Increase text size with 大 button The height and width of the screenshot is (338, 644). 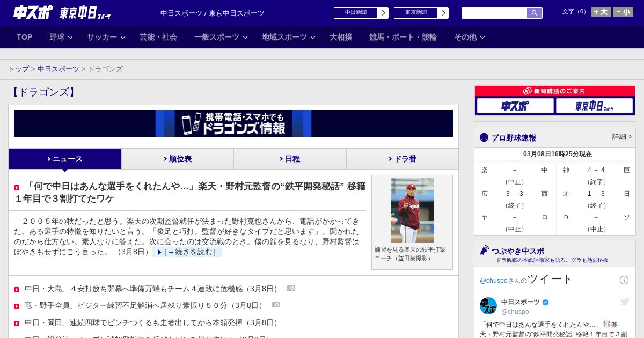(x=601, y=12)
